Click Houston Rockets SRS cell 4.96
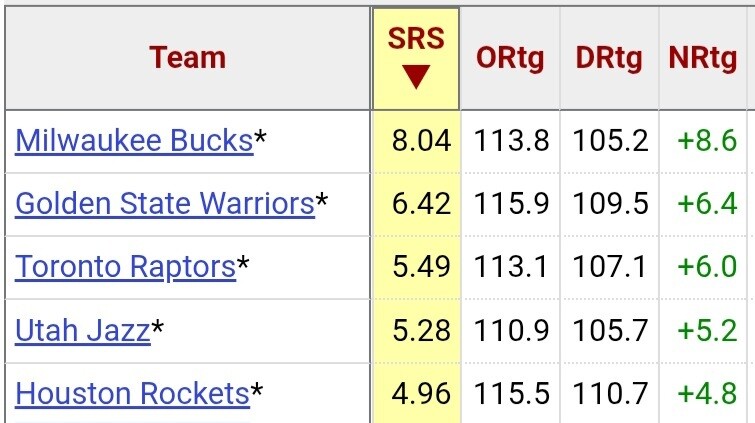Screen dimensions: 755x423 [421, 393]
